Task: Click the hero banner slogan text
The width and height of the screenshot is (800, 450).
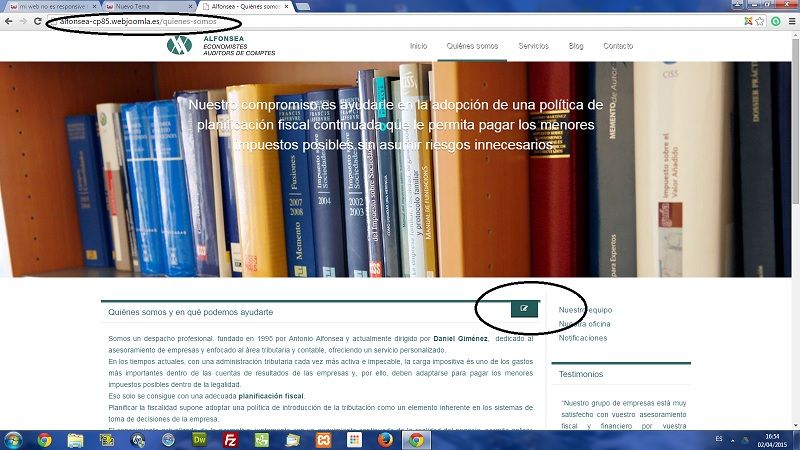Action: tap(395, 125)
